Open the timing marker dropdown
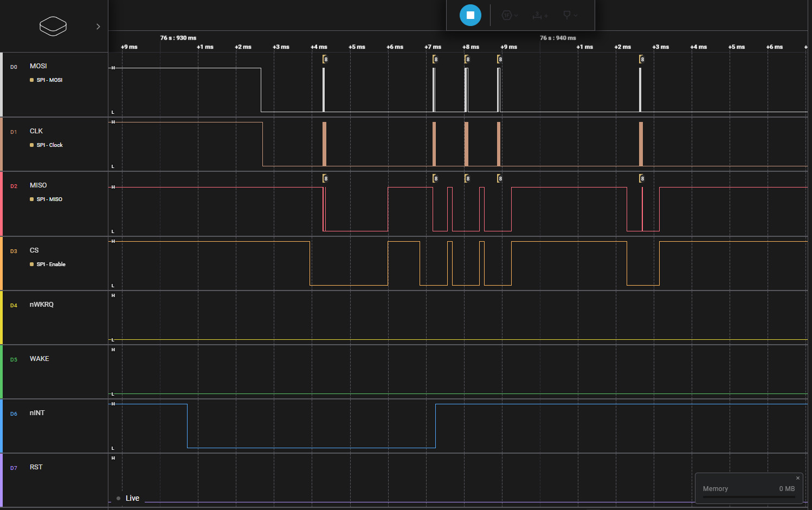The height and width of the screenshot is (510, 812). point(570,15)
